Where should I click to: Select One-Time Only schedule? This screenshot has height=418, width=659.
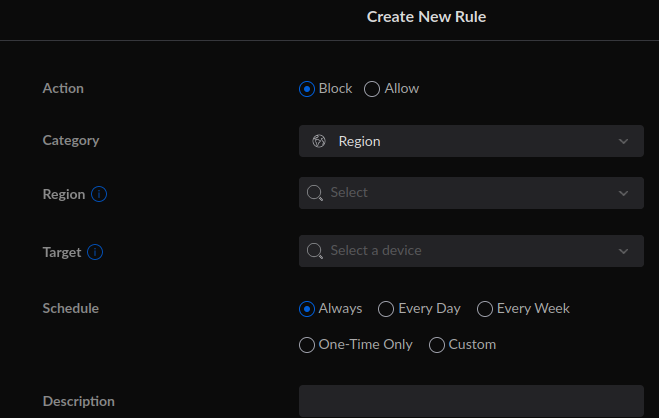click(x=307, y=345)
